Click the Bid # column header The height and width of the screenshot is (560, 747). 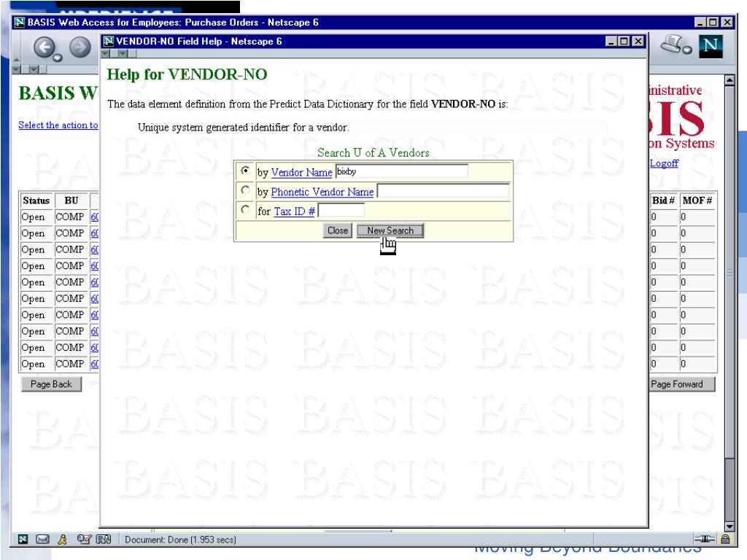tap(664, 201)
